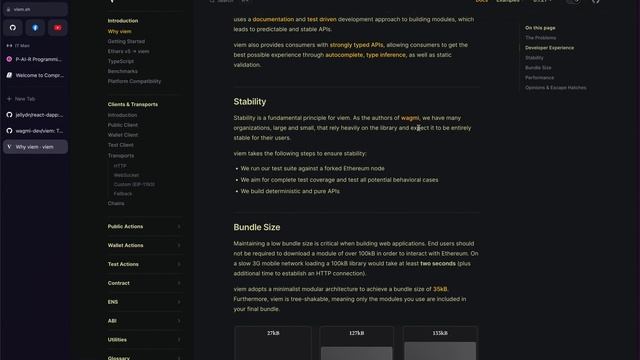
Task: Open the Public Client sidebar item
Action: [122, 125]
